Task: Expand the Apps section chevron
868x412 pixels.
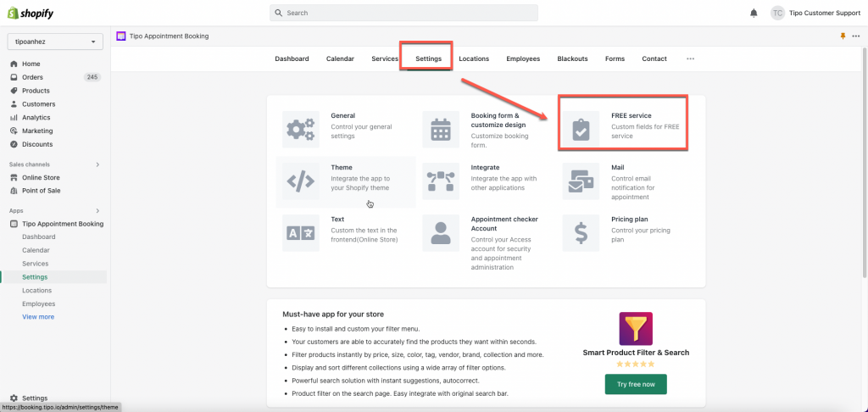Action: 97,211
